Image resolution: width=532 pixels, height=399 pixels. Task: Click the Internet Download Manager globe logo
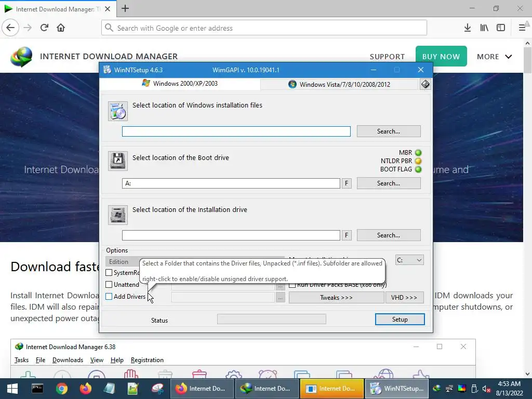(x=21, y=57)
